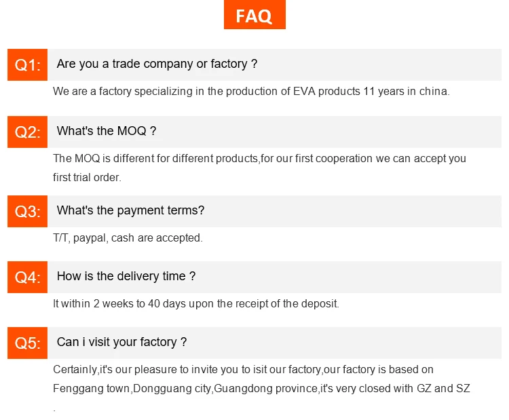This screenshot has height=420, width=509.
Task: Select the "T/T, paypal, cash are accepted." answer
Action: click(128, 237)
